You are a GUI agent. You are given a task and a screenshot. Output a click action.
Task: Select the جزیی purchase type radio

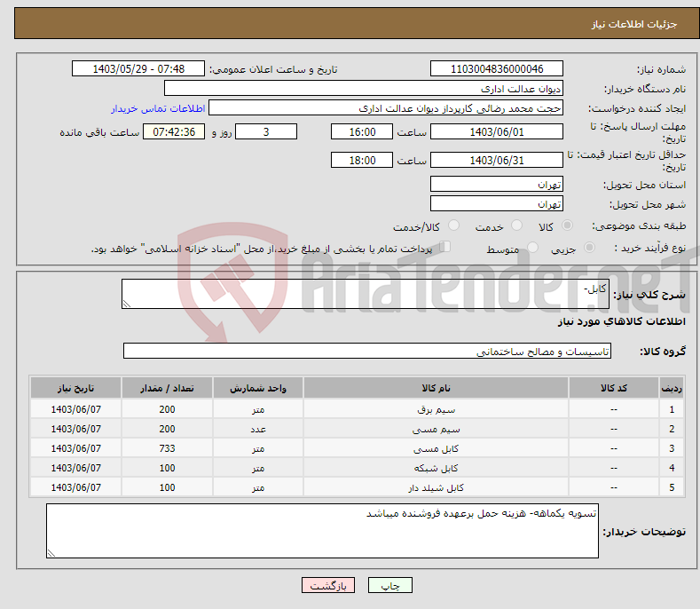click(x=589, y=247)
